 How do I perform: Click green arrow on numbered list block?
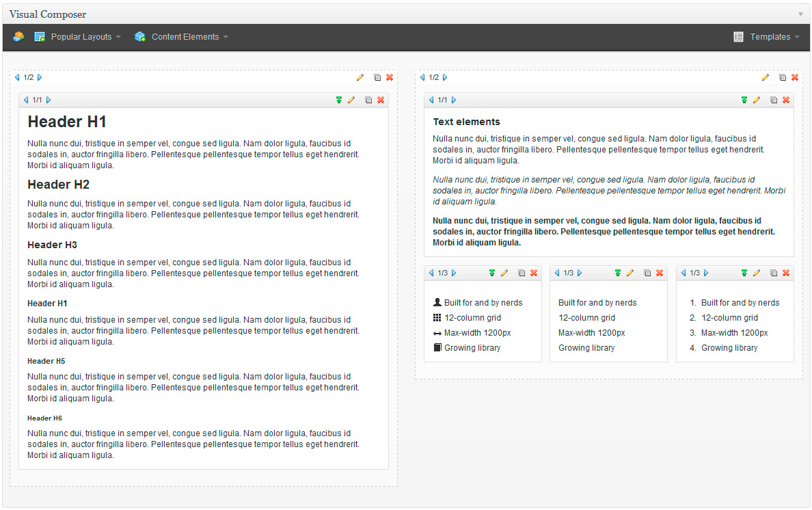coord(744,273)
